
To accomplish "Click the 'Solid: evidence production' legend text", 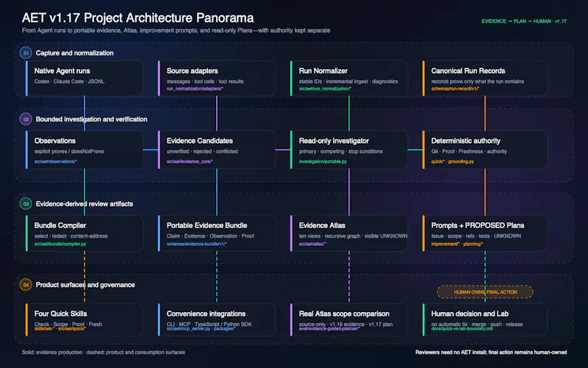I will coord(52,353).
